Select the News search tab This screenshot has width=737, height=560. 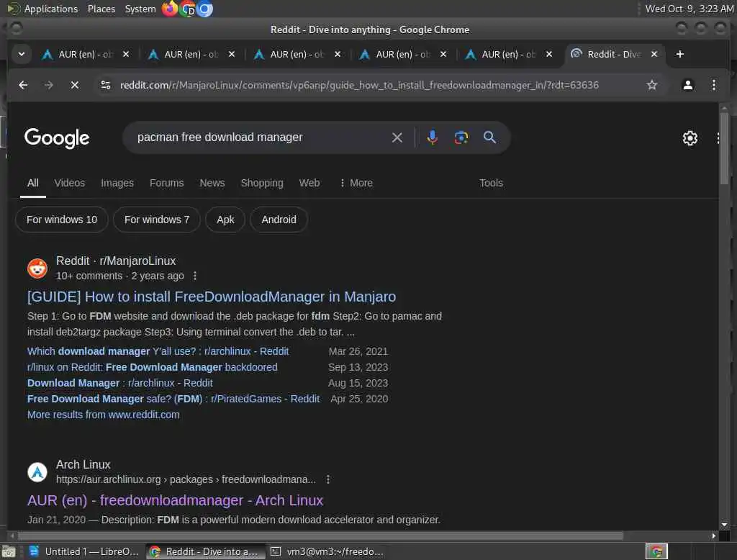[212, 183]
